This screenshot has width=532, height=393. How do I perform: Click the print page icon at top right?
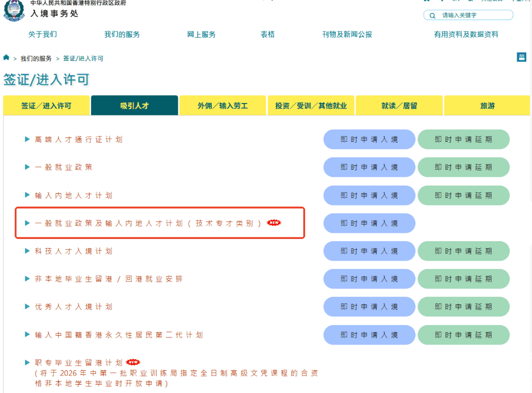tap(522, 57)
